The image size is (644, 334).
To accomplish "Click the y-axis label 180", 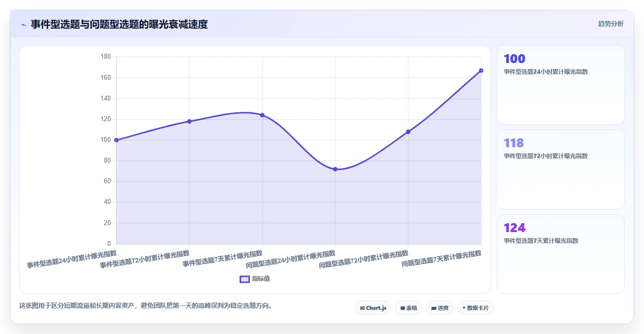I will tap(105, 57).
